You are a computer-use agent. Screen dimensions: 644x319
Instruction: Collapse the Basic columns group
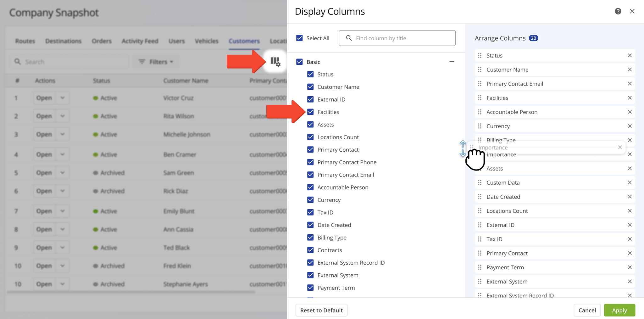pos(452,62)
